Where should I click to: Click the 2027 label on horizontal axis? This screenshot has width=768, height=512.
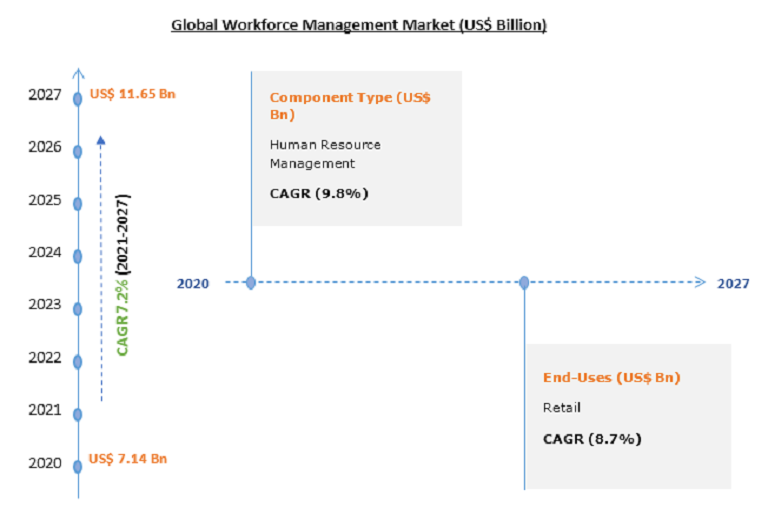(733, 284)
